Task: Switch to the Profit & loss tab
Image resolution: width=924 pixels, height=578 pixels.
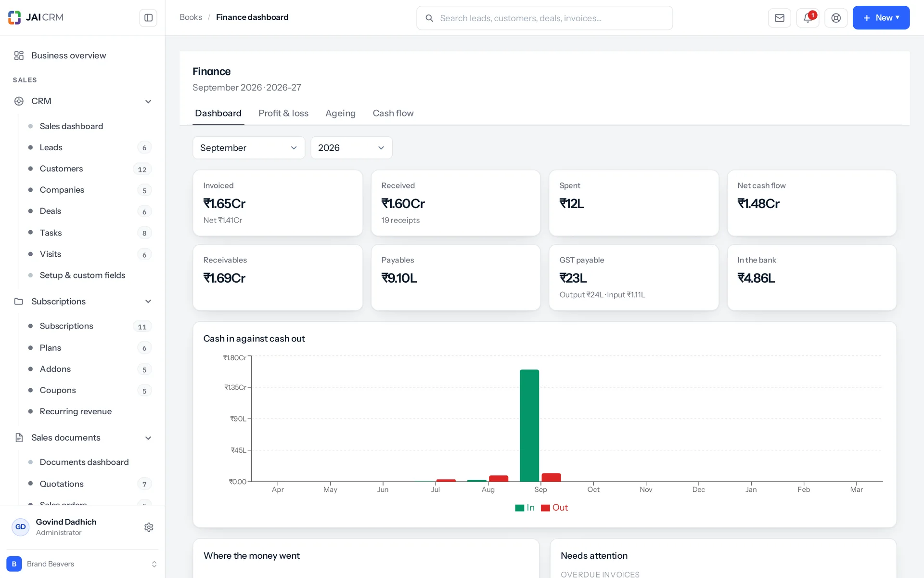Action: tap(283, 113)
